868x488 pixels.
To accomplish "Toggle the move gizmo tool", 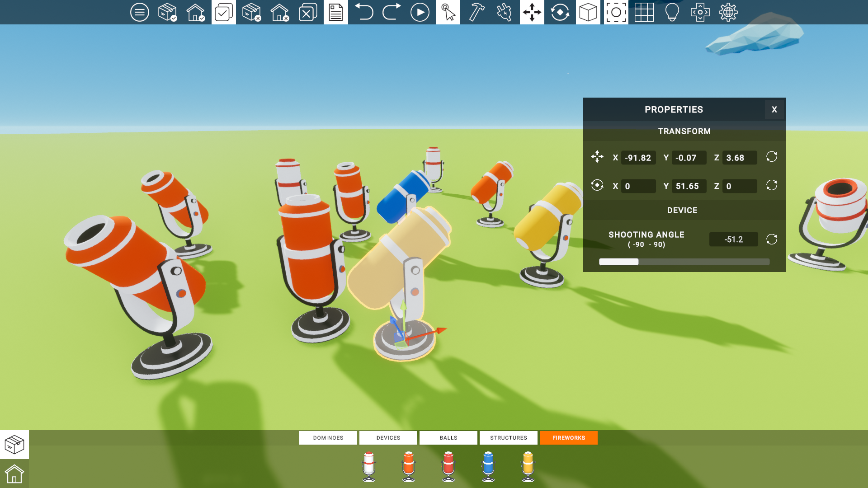I will pyautogui.click(x=532, y=12).
